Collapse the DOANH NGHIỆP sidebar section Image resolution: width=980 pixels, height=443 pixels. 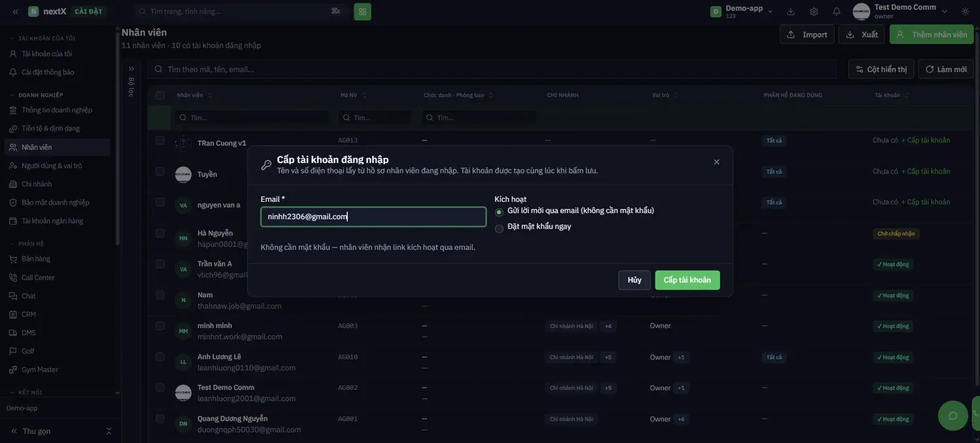pyautogui.click(x=12, y=95)
